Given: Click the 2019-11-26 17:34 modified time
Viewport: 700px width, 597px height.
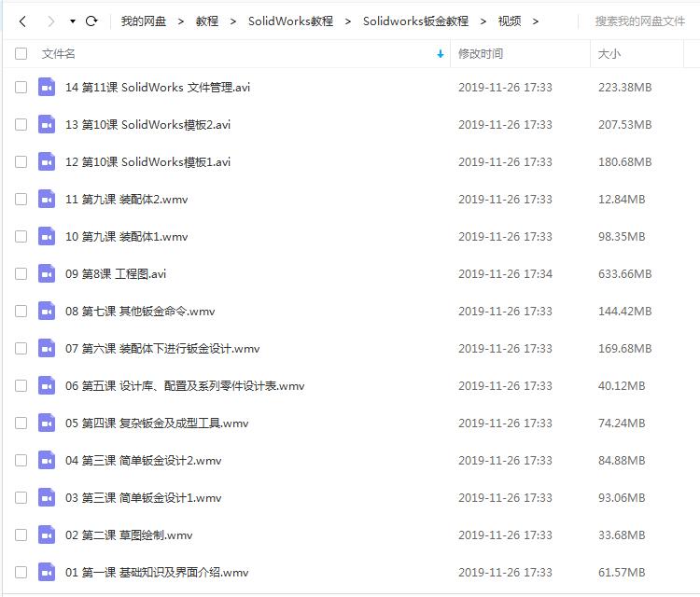Looking at the screenshot, I should tap(505, 273).
